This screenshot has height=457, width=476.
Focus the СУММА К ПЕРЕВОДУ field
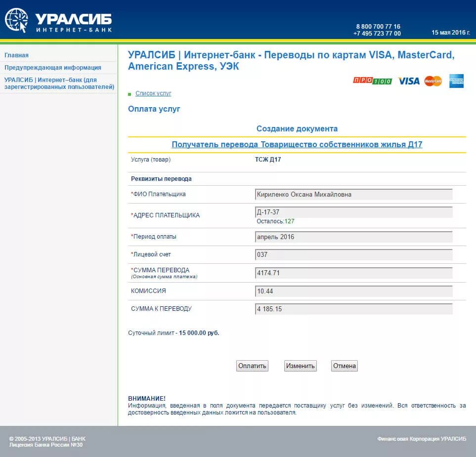click(353, 309)
